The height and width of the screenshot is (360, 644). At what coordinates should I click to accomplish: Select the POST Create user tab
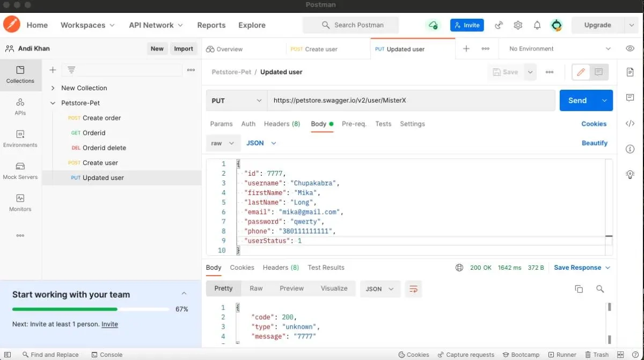click(314, 49)
